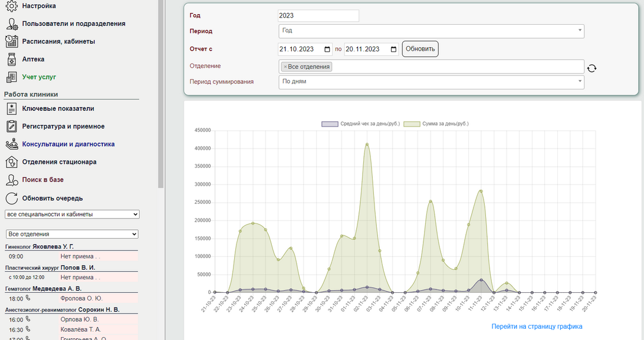This screenshot has width=644, height=340.
Task: Open Пользователи и подразделения section
Action: point(74,24)
